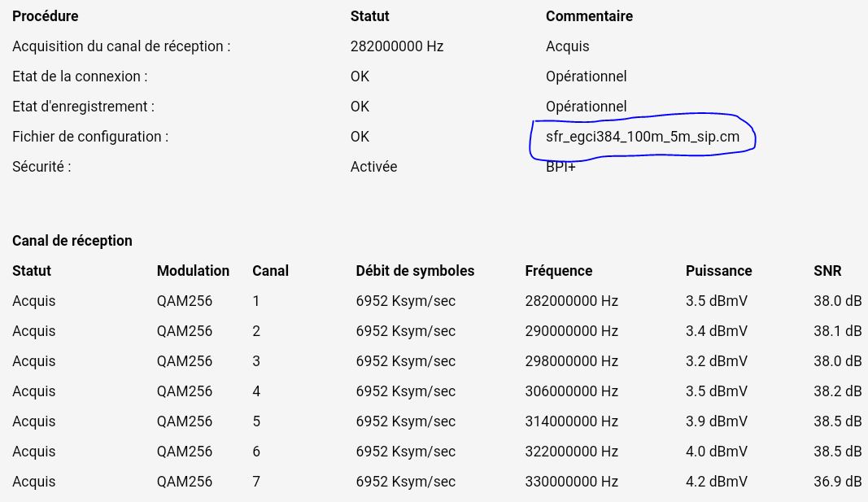Image resolution: width=868 pixels, height=502 pixels.
Task: Select the 'BPI+' security comment
Action: [560, 168]
